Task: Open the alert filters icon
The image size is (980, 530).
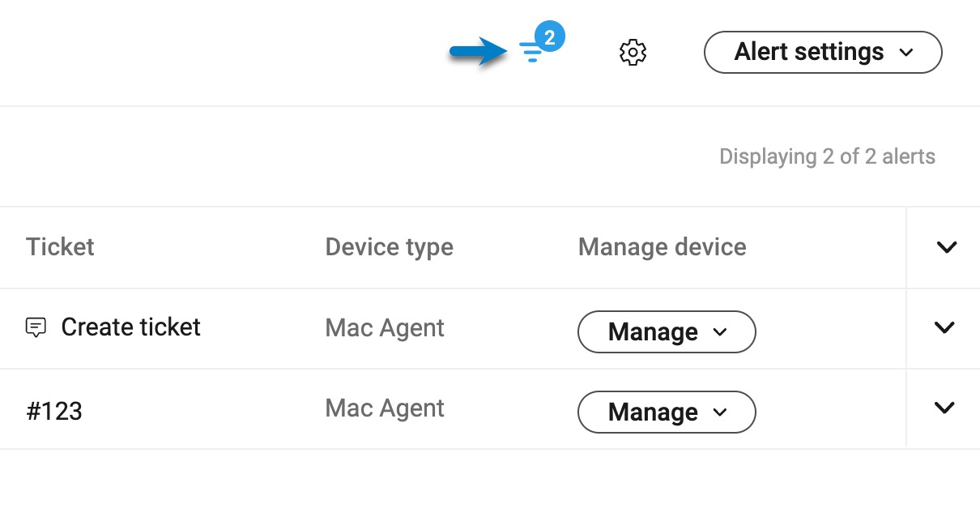Action: [530, 53]
